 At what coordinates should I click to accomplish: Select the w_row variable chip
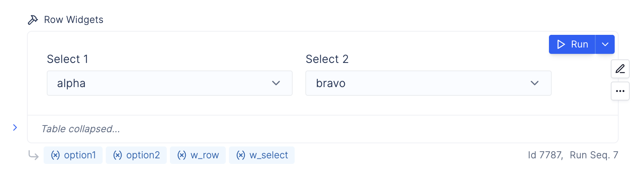tap(198, 155)
